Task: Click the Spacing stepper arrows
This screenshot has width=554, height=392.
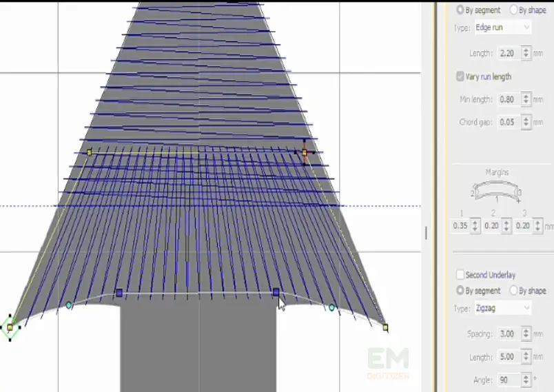Action: (x=526, y=333)
